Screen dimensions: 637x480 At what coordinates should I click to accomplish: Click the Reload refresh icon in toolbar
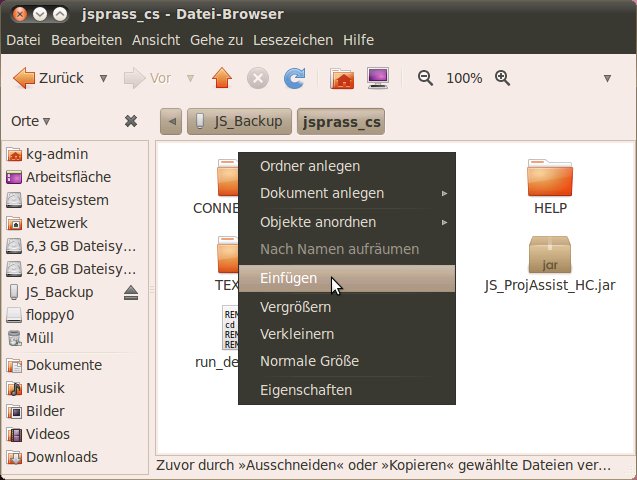tap(294, 78)
